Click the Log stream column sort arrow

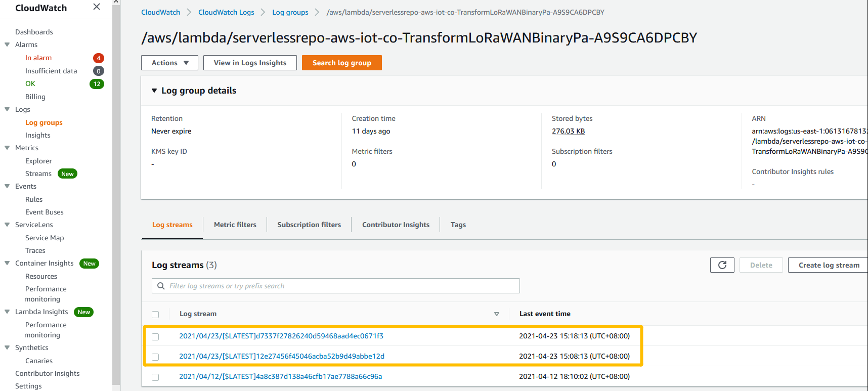497,314
